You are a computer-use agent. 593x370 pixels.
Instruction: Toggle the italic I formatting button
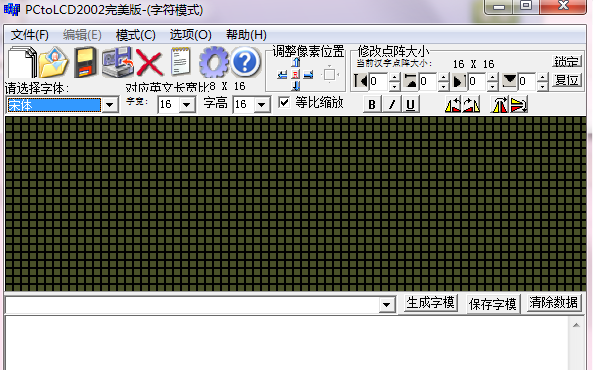392,104
